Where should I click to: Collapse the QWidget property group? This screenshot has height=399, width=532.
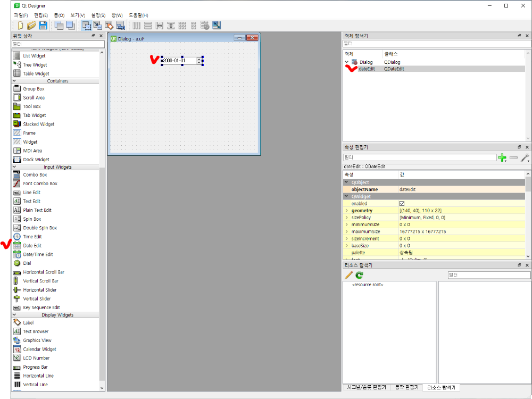pyautogui.click(x=346, y=196)
